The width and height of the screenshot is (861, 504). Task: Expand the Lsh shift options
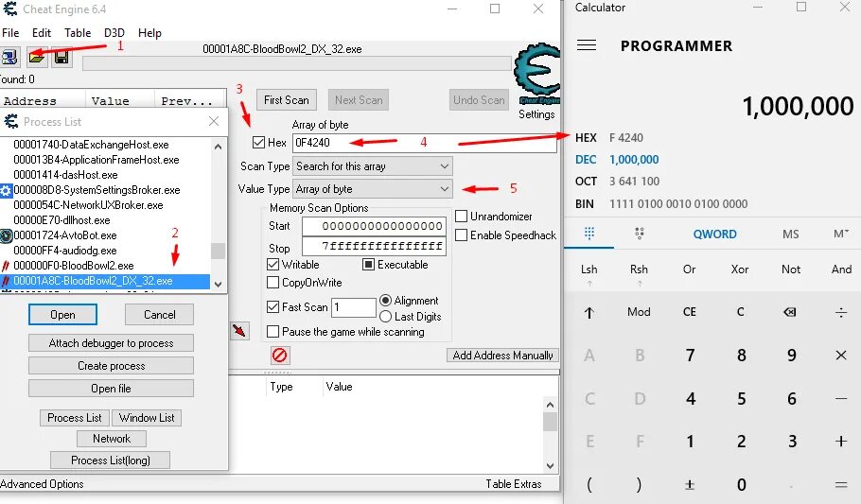click(589, 273)
